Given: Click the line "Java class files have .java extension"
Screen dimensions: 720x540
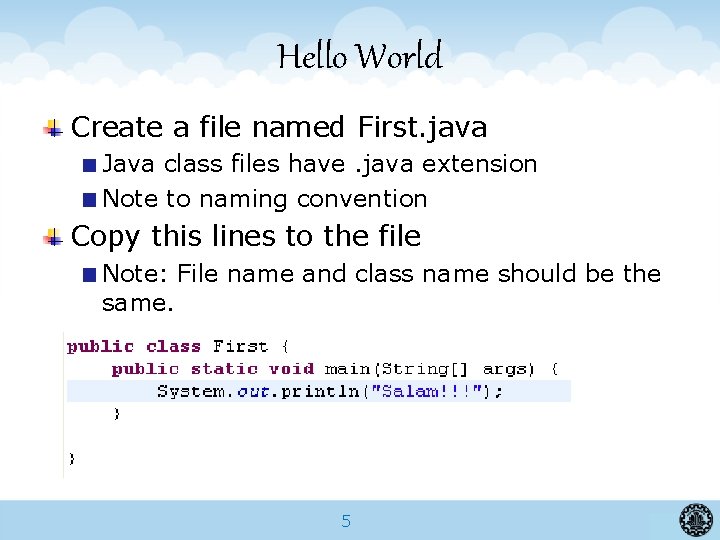Looking at the screenshot, I should point(320,164).
